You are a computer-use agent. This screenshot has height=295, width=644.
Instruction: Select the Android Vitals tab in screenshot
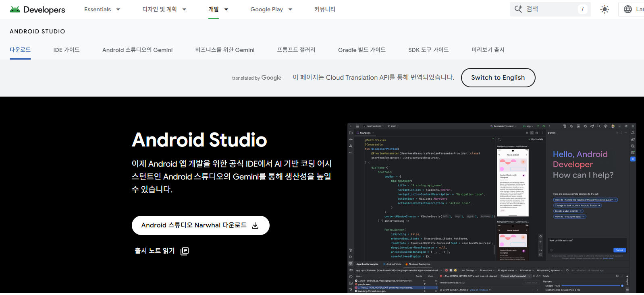[x=392, y=264]
